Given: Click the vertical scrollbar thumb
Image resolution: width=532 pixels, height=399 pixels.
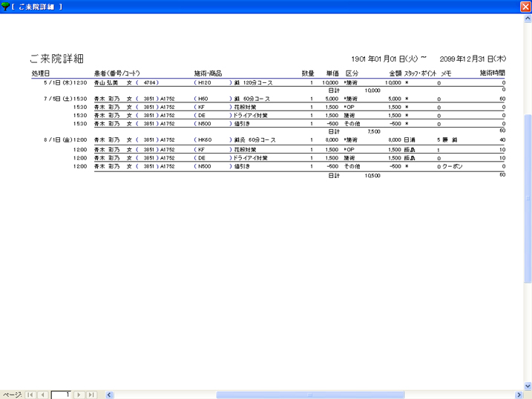Looking at the screenshot, I should click(528, 197).
